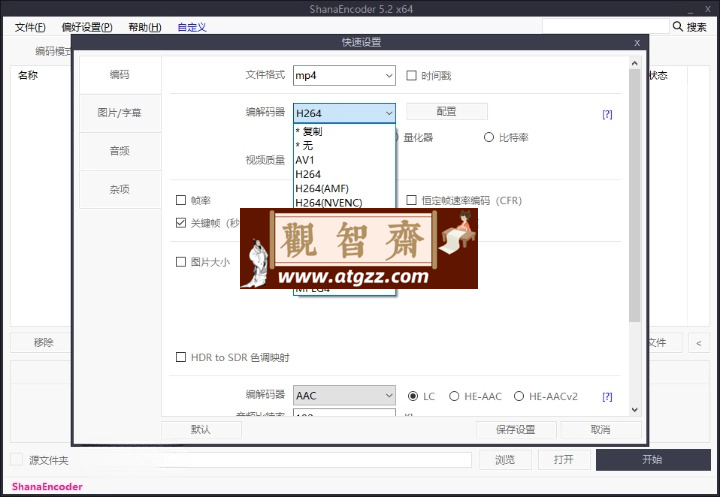Expand the 文件格式 mp4 dropdown

[344, 75]
